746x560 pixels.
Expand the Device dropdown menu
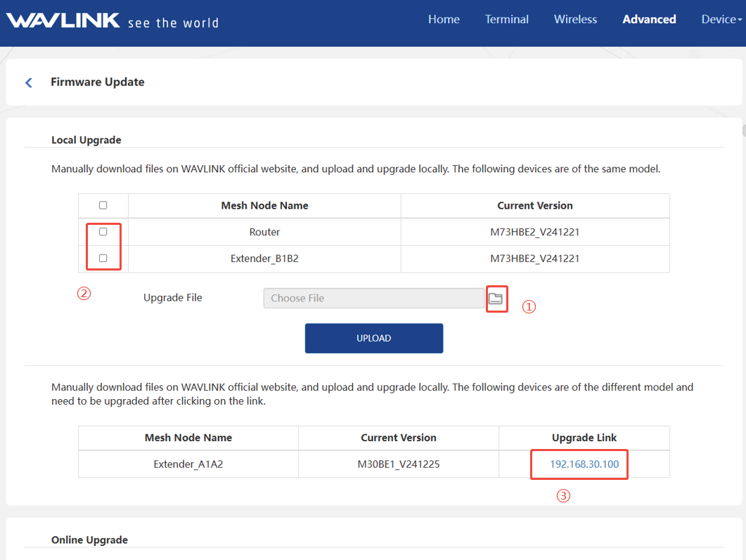(721, 20)
